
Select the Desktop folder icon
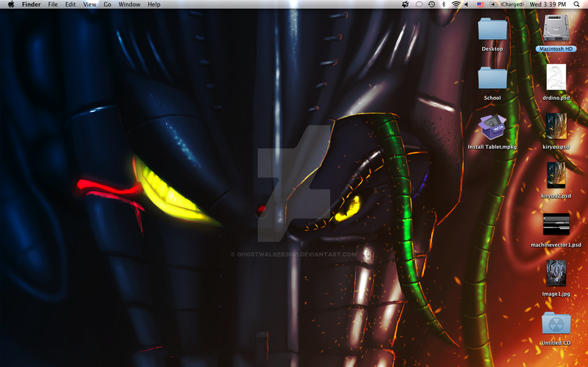492,29
